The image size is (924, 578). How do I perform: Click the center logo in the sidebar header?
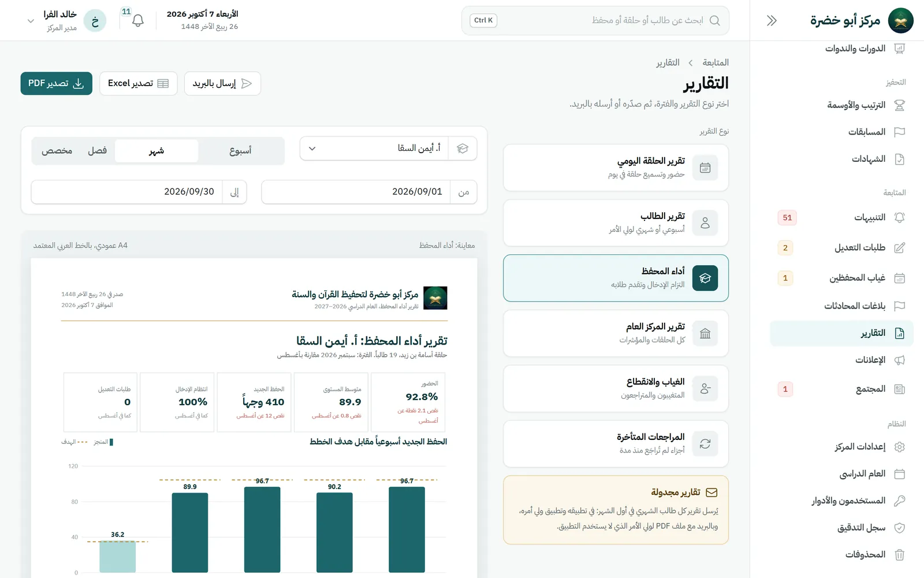tap(900, 21)
